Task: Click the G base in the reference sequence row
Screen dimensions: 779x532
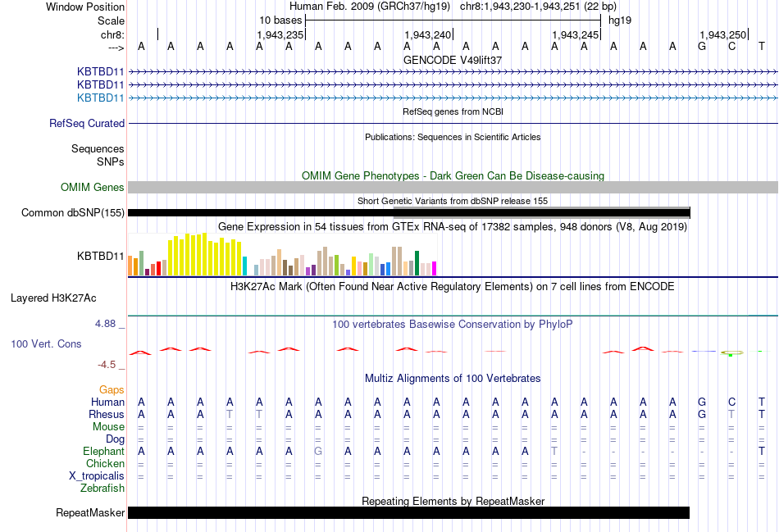Action: [x=702, y=47]
